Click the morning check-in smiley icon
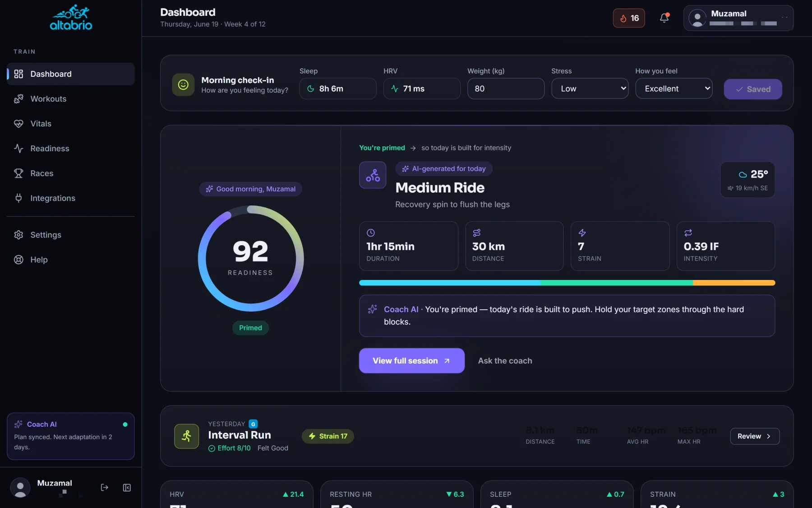This screenshot has height=508, width=812. point(183,84)
